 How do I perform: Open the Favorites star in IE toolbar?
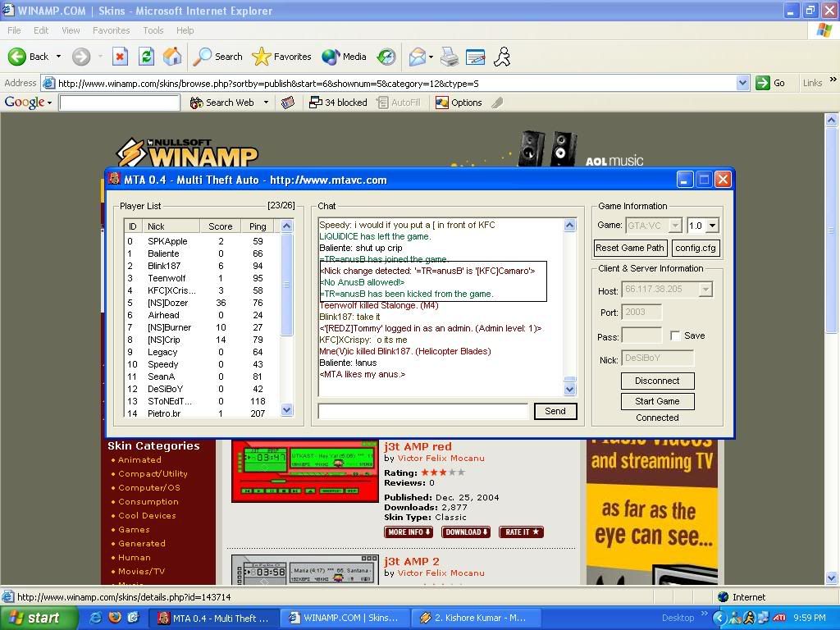coord(281,57)
